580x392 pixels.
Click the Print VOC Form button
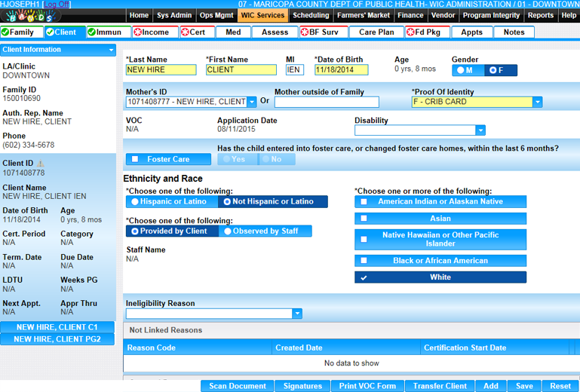pyautogui.click(x=366, y=386)
